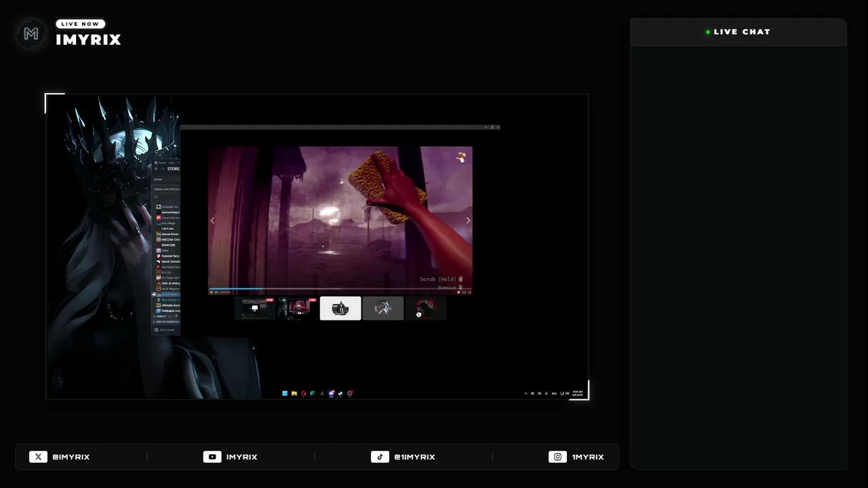Open the Opera browser taskbar icon

[x=304, y=393]
